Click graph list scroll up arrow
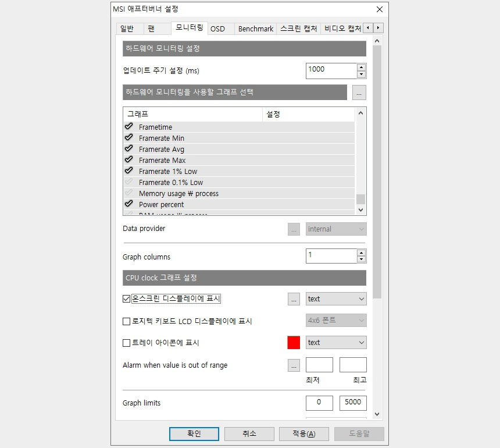Screen dimensions: 500x448 click(360, 113)
